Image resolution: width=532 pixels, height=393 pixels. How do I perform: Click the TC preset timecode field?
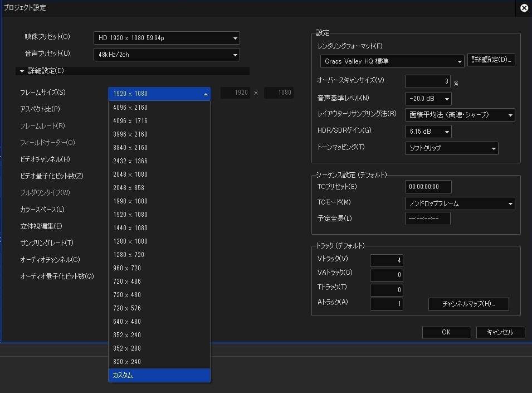428,187
